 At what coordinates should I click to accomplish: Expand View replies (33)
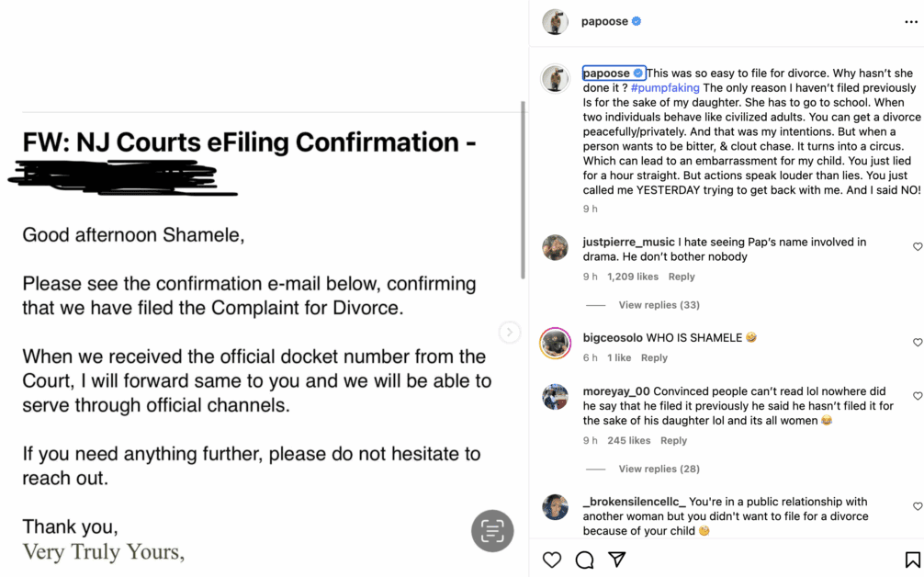pyautogui.click(x=659, y=305)
